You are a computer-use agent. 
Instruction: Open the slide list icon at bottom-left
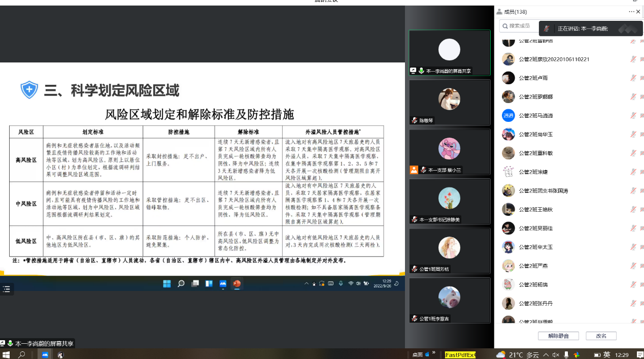click(7, 289)
